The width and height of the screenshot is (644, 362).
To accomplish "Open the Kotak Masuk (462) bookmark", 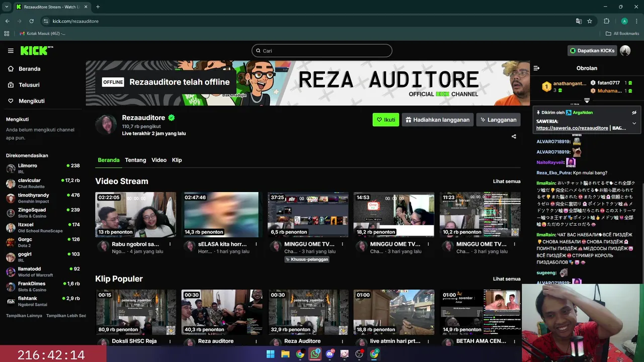I will click(x=42, y=34).
